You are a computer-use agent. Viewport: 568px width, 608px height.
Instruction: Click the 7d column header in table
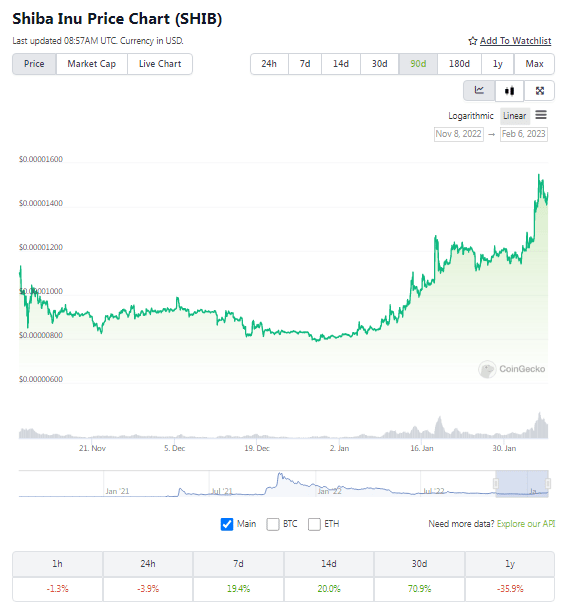pos(238,564)
